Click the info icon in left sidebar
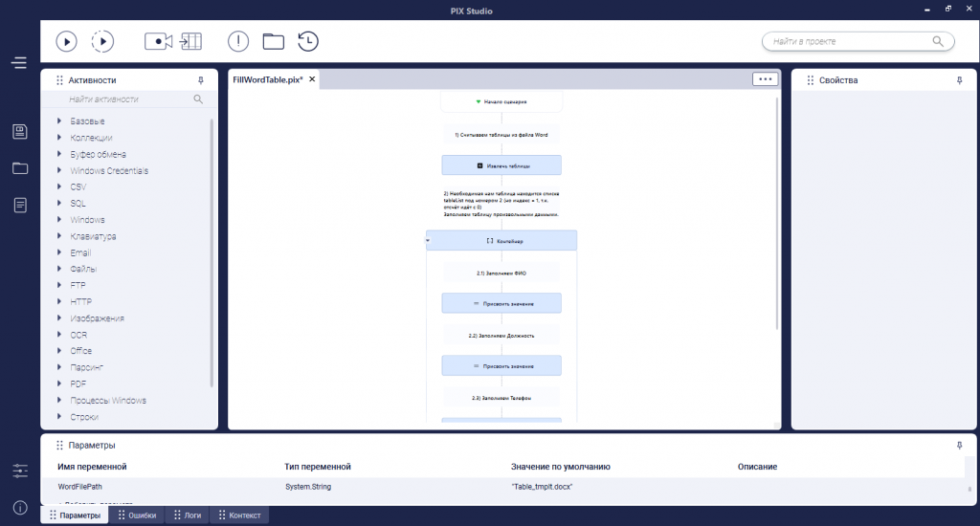Image resolution: width=980 pixels, height=526 pixels. pos(19,507)
